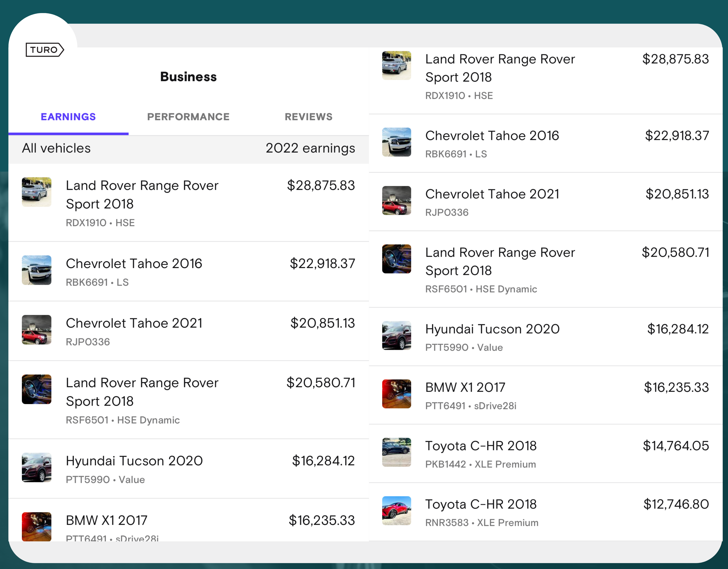
Task: Switch to the Performance tab
Action: click(188, 117)
